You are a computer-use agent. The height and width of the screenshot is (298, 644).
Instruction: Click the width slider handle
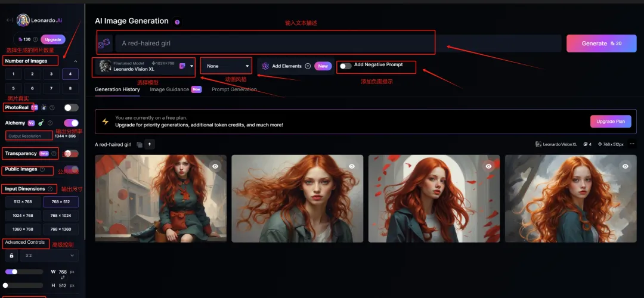click(14, 272)
